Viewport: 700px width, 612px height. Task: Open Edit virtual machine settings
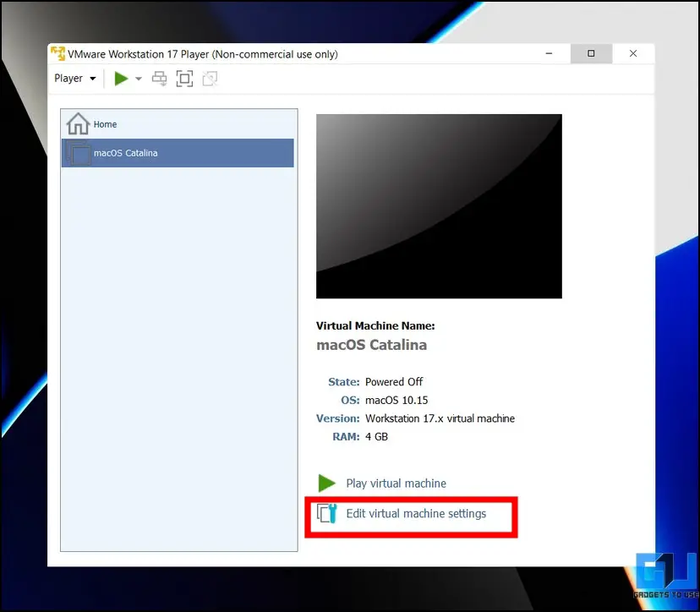point(416,514)
